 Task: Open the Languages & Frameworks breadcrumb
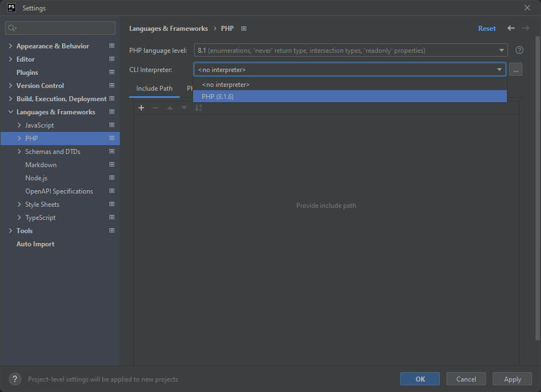pos(168,28)
